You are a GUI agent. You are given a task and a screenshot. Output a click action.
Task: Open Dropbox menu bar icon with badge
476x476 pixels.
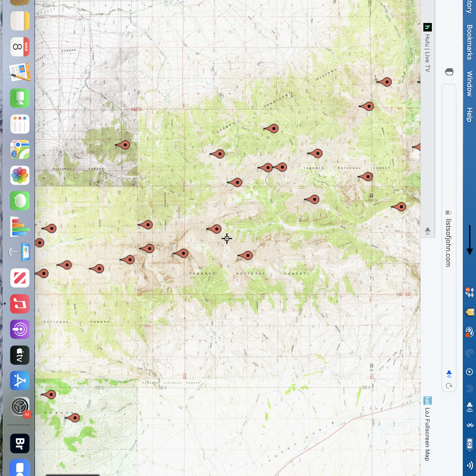(x=469, y=292)
